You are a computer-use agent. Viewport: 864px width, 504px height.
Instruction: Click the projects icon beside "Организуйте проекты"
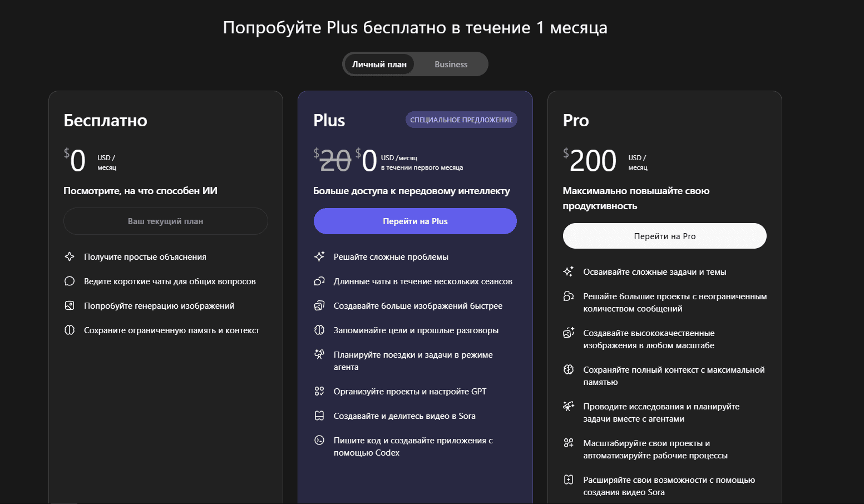(x=319, y=391)
